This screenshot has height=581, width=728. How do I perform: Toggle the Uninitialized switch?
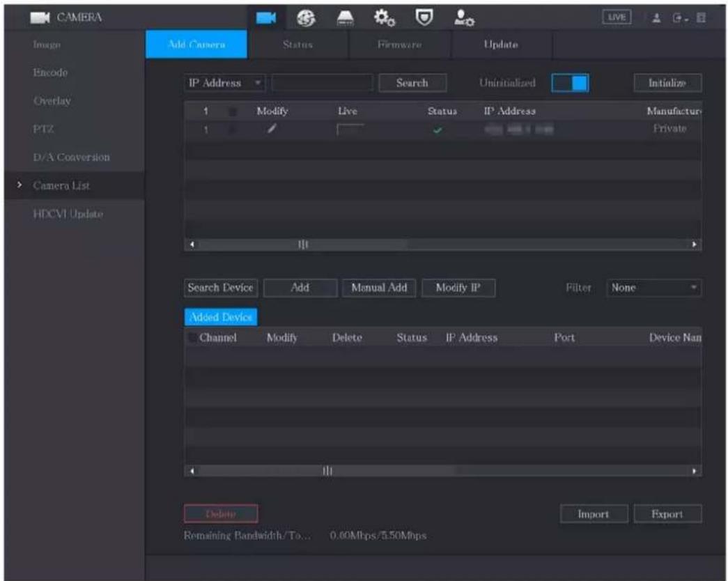(570, 83)
